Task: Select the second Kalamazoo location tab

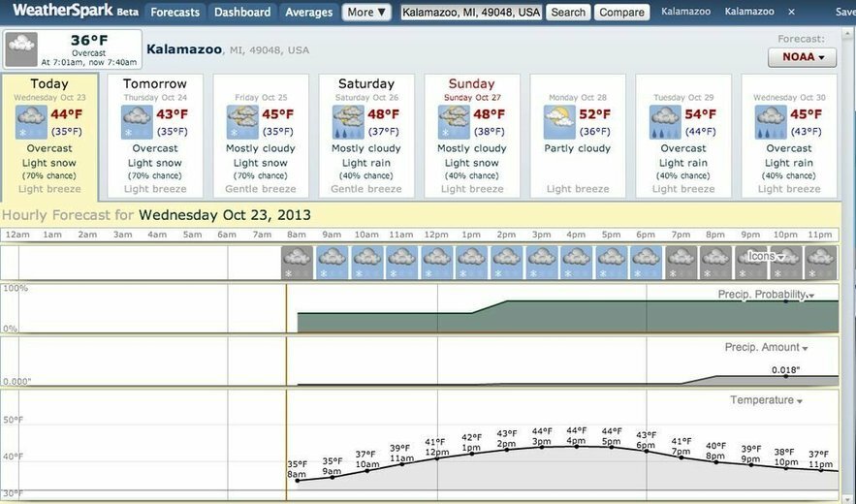Action: point(749,12)
